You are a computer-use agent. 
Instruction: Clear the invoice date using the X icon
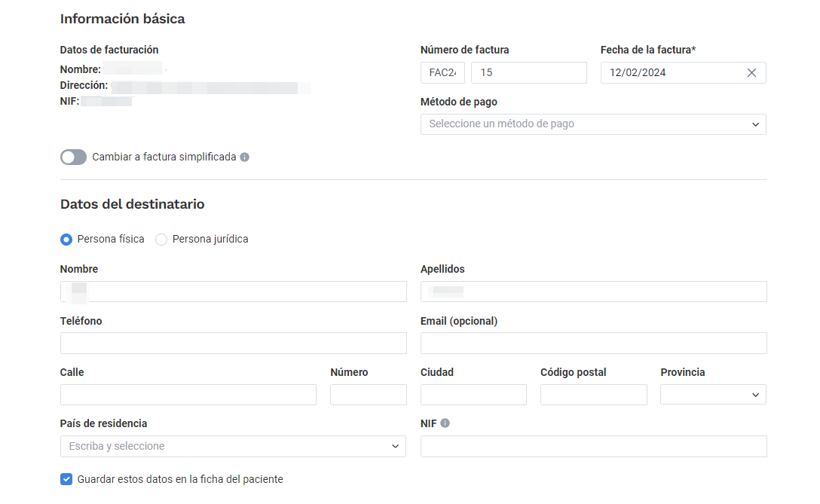click(x=751, y=72)
